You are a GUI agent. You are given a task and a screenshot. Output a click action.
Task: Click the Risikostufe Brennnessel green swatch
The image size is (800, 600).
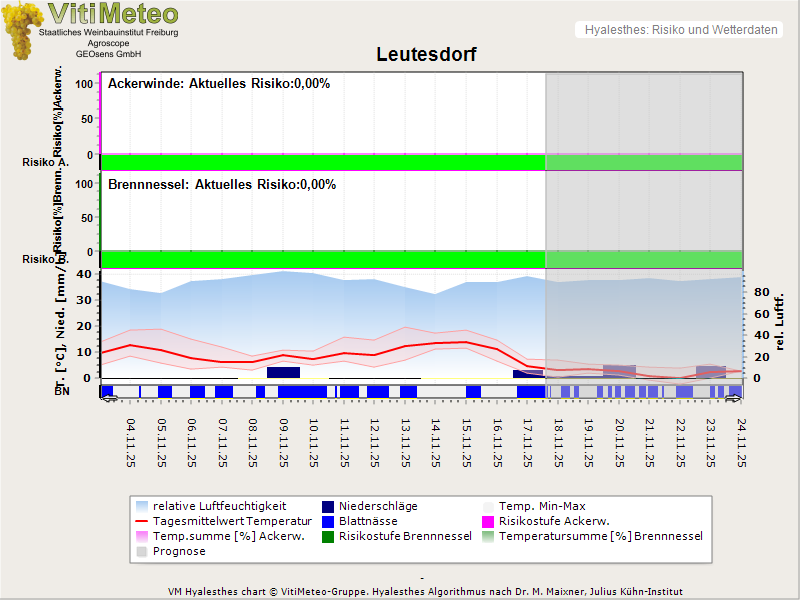329,536
